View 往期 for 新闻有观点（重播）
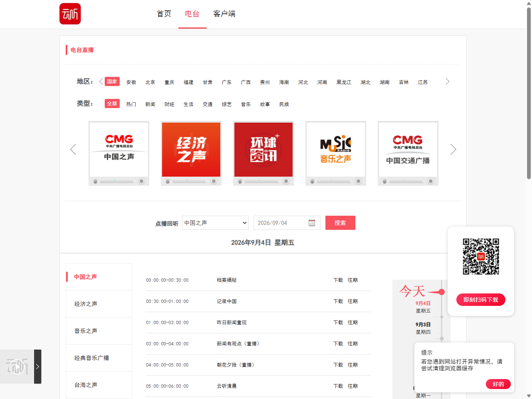This screenshot has height=399, width=532. [353, 344]
